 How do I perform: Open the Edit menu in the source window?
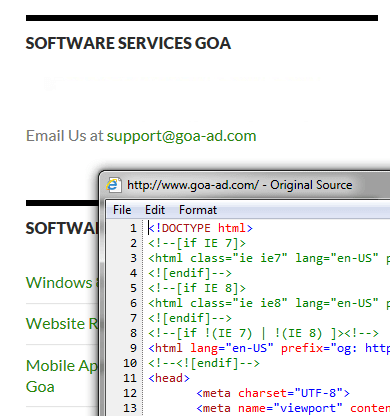pos(155,210)
